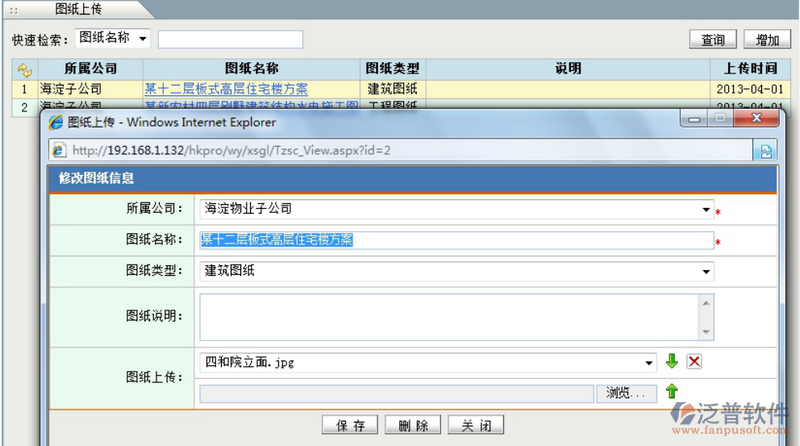Image resolution: width=800 pixels, height=446 pixels.
Task: Expand the 图纸类型 dropdown
Action: point(706,271)
